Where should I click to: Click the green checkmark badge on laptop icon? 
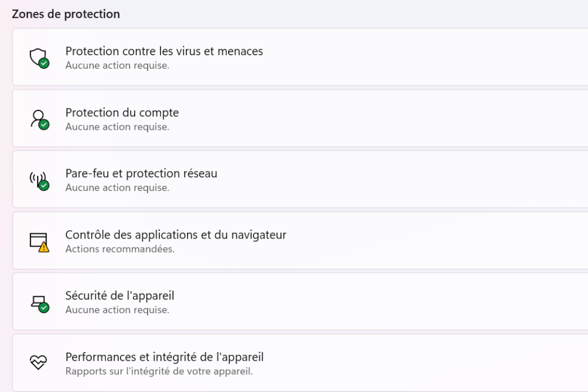coord(44,308)
